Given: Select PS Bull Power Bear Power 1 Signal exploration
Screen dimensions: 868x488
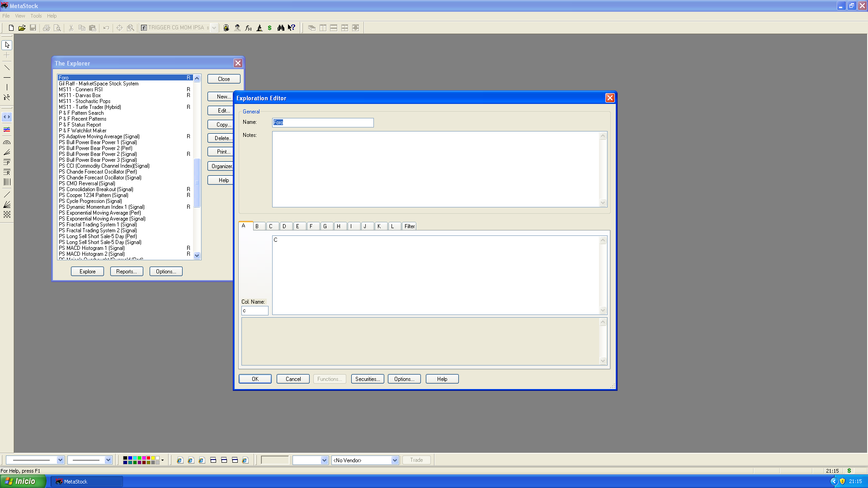Looking at the screenshot, I should pos(99,142).
